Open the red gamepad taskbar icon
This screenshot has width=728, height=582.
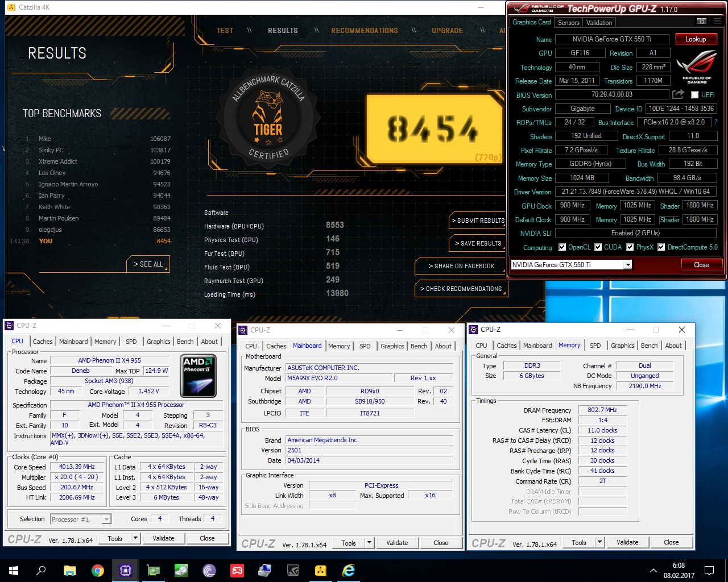tap(237, 570)
